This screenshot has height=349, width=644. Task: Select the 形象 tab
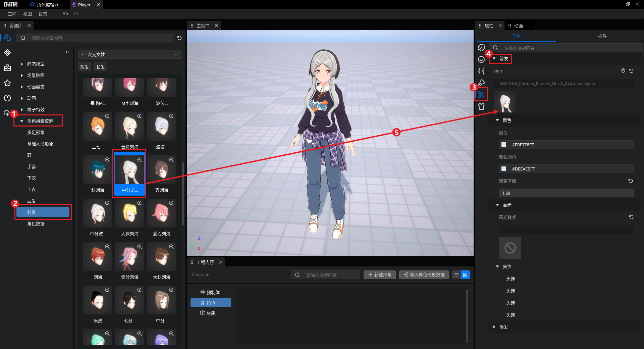517,36
